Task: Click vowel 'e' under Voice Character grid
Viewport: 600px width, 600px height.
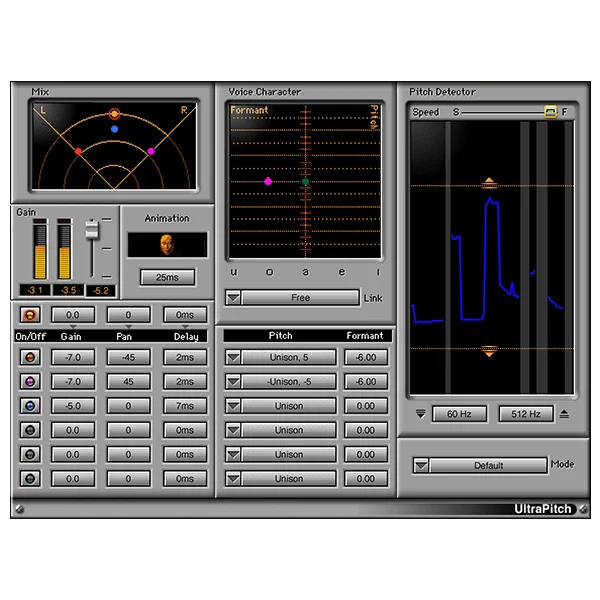Action: 342,272
